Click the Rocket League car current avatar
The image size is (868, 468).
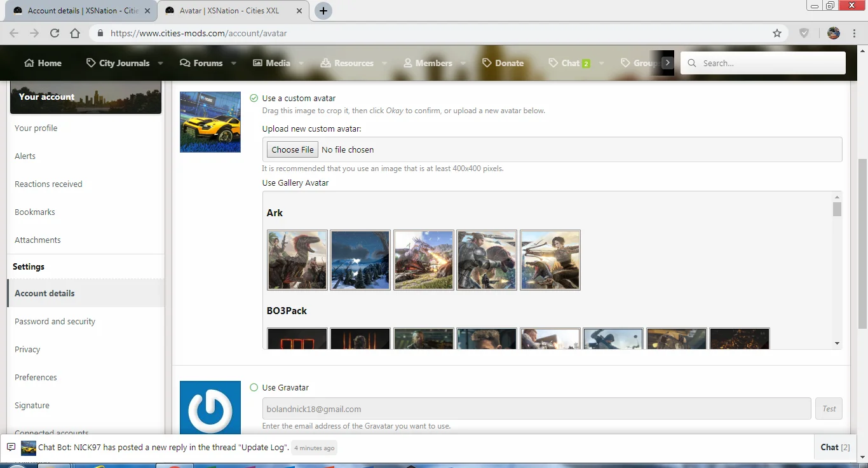coord(210,122)
